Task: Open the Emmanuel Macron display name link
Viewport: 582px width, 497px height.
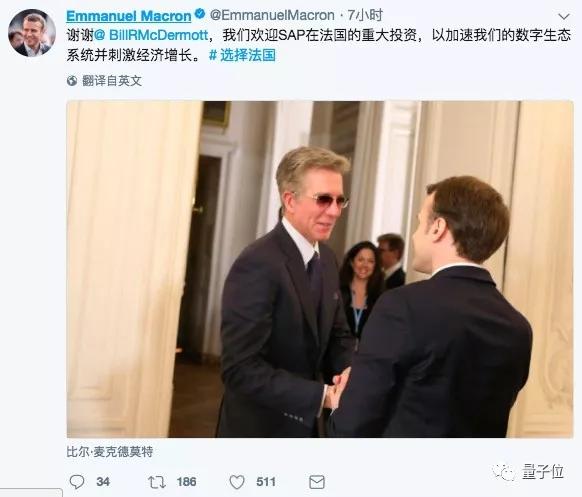Action: (x=129, y=16)
